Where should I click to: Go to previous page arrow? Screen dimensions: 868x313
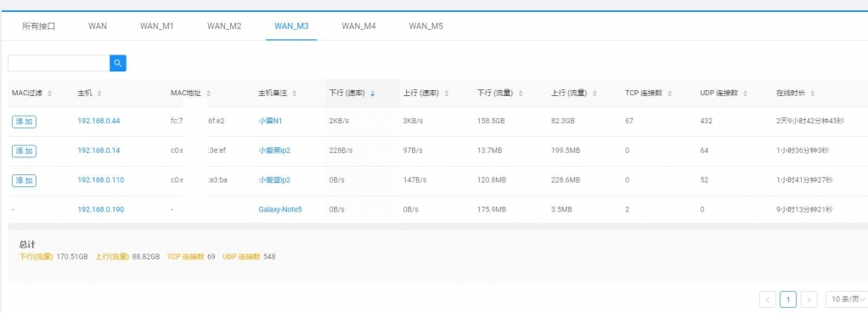(767, 299)
